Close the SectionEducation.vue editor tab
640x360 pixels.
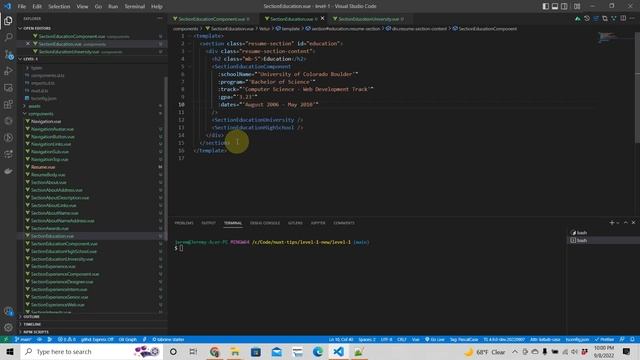(322, 18)
